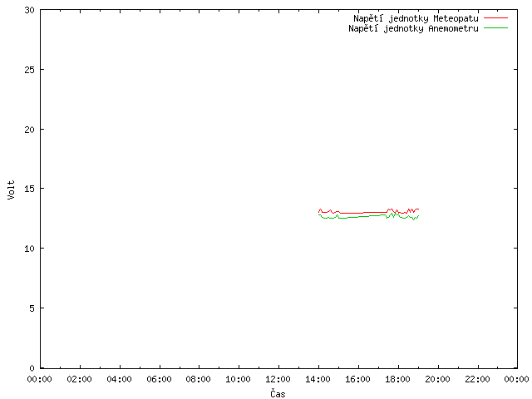The image size is (532, 399).
Task: Click x-axis time label 10:00
Action: click(239, 379)
